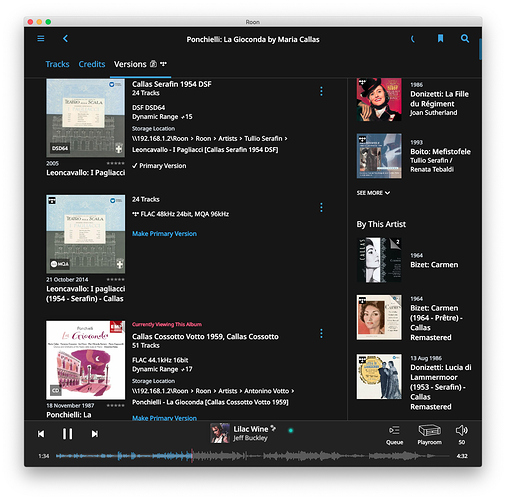Open the bookmark icon in header
The height and width of the screenshot is (500, 507).
(440, 39)
